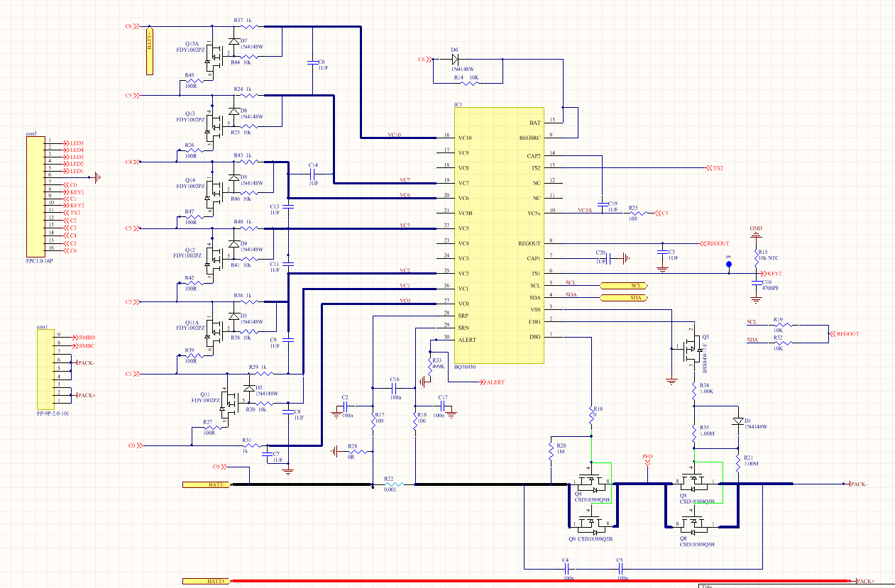
Task: Click the yellow SDA port
Action: pyautogui.click(x=625, y=298)
